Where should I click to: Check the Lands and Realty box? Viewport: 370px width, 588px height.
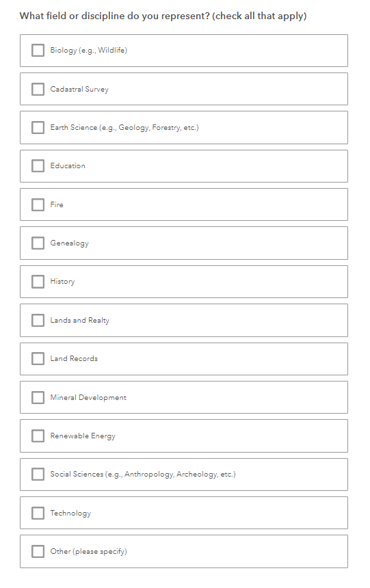(x=38, y=320)
